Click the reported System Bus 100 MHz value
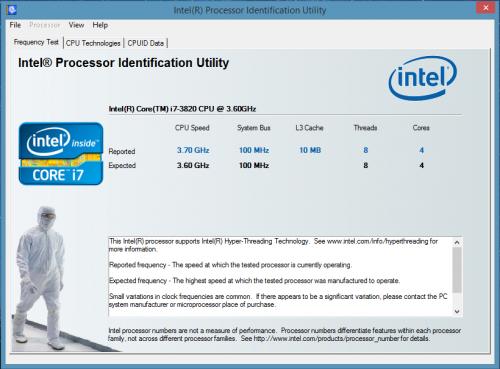 (x=254, y=150)
